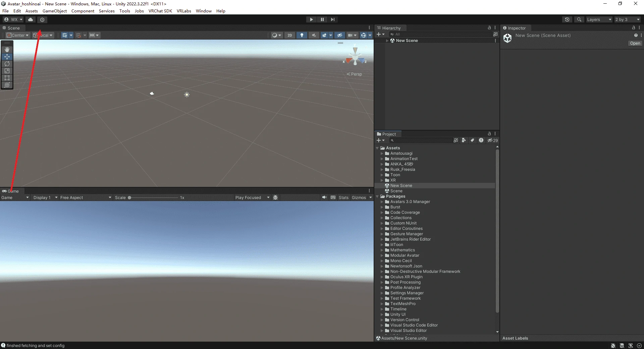Toggle 2D scene view mode
Screen dimensions: 644x349
pos(290,35)
